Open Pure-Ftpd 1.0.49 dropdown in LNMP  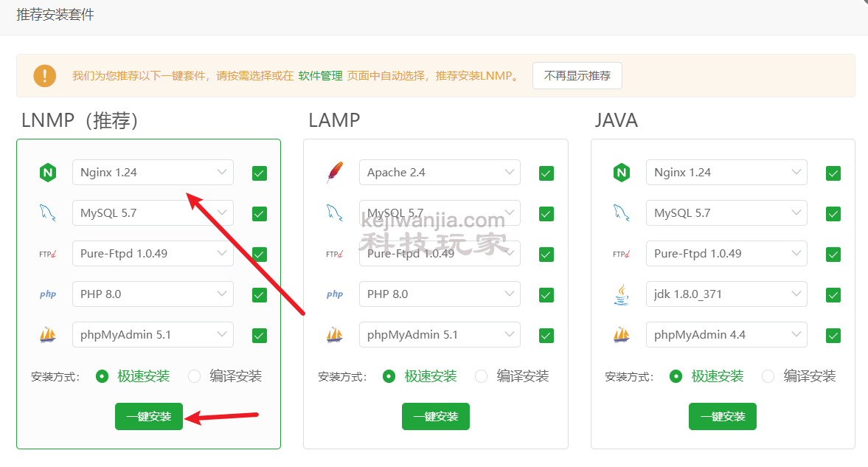pyautogui.click(x=153, y=253)
